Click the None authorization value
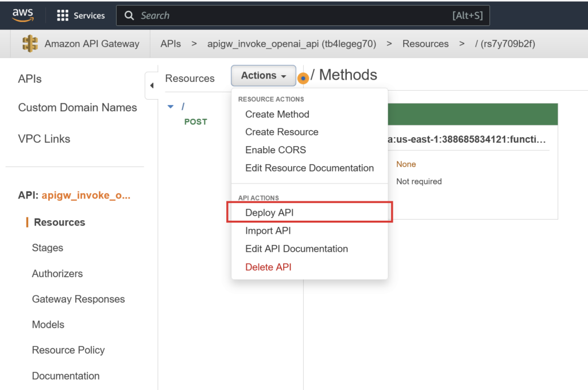Screen dimensions: 588x390 click(406, 164)
